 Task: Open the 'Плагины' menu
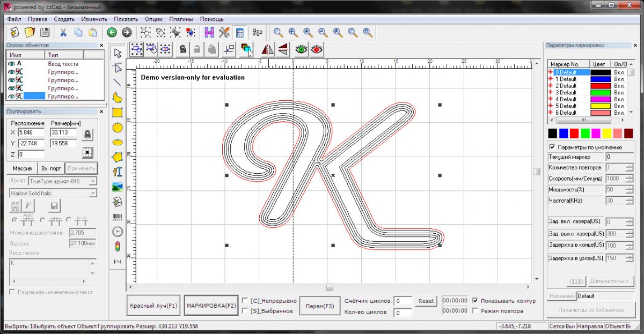click(181, 19)
